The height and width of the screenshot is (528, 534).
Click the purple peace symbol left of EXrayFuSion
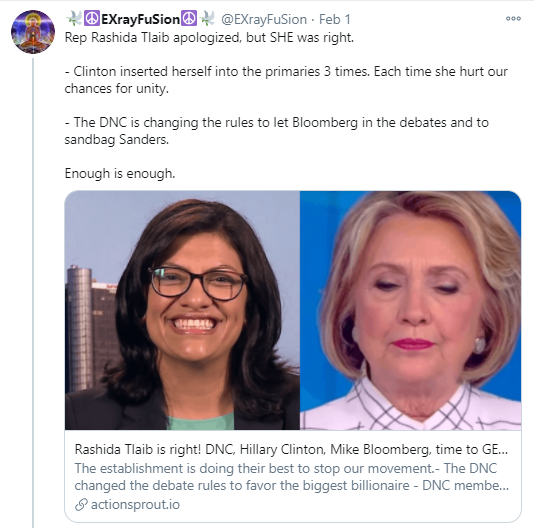(92, 19)
